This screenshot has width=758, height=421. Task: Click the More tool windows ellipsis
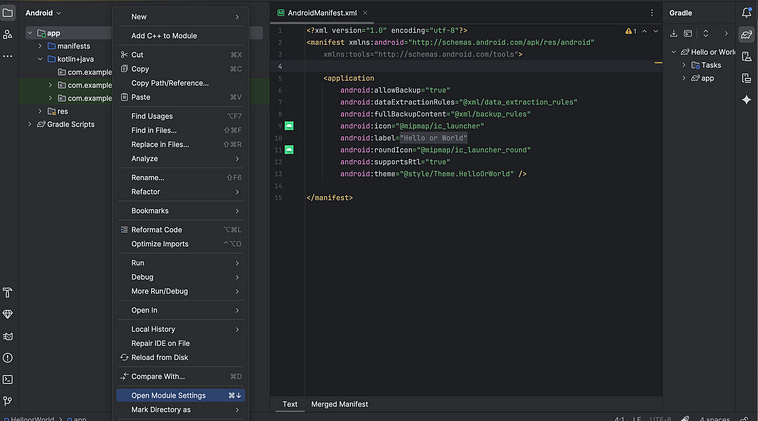coord(8,56)
